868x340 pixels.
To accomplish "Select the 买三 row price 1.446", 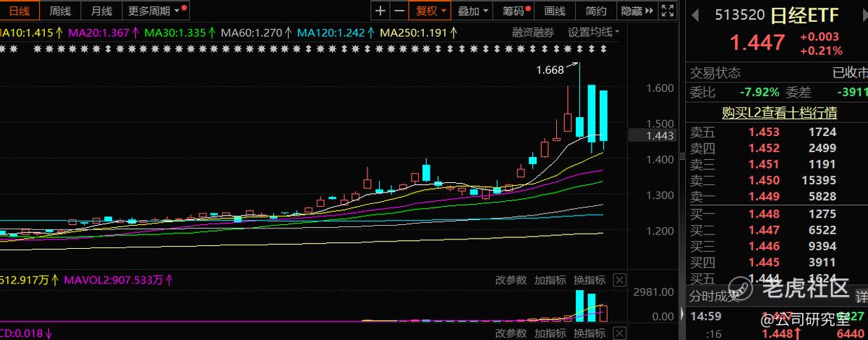I will click(764, 247).
